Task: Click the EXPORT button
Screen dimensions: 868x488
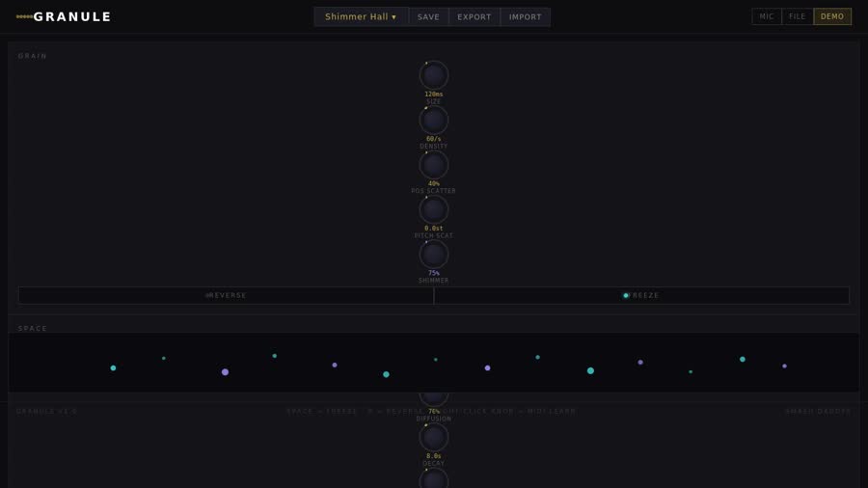Action: [475, 16]
